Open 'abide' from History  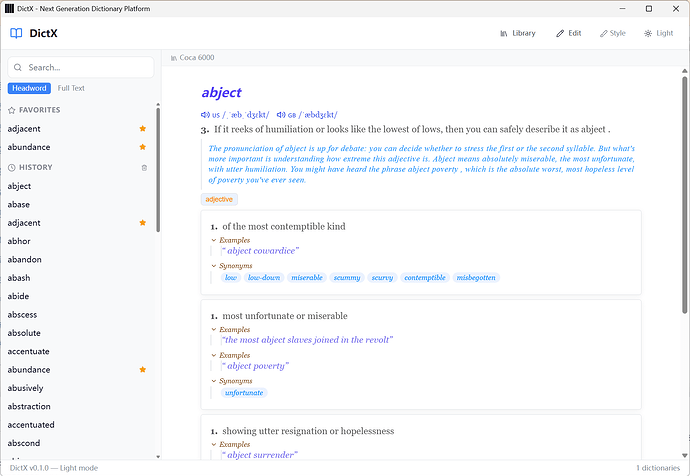pos(18,296)
